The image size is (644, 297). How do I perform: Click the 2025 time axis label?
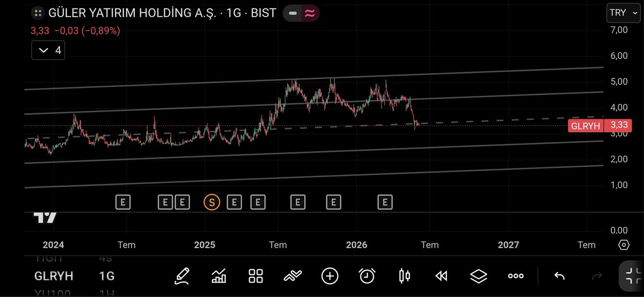click(204, 245)
